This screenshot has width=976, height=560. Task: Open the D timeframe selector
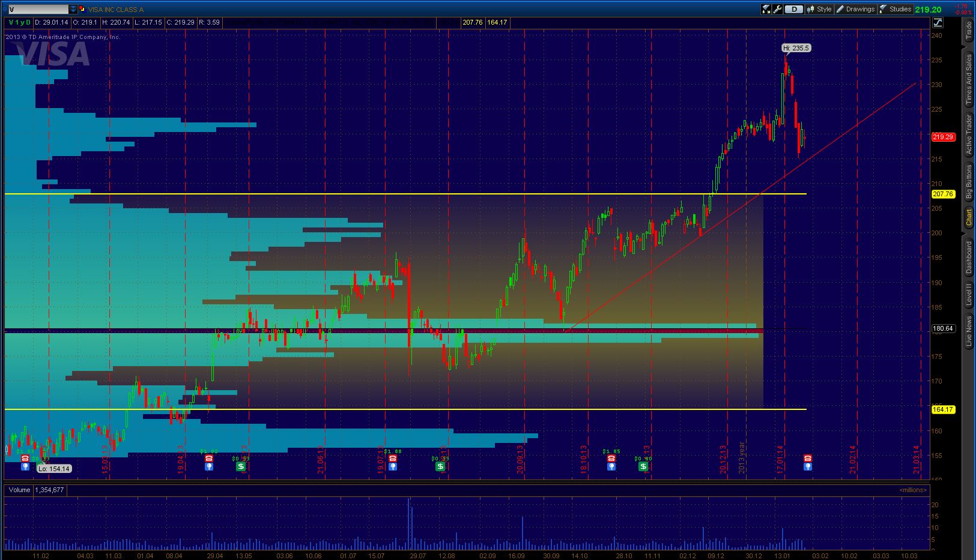[794, 9]
